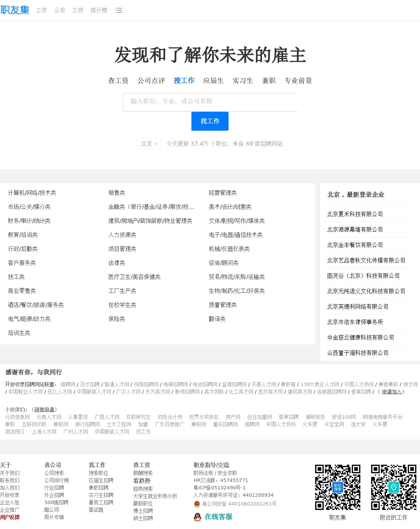Open 北京夏禾科技有限公司 company page
420x529 pixels.
click(x=355, y=214)
